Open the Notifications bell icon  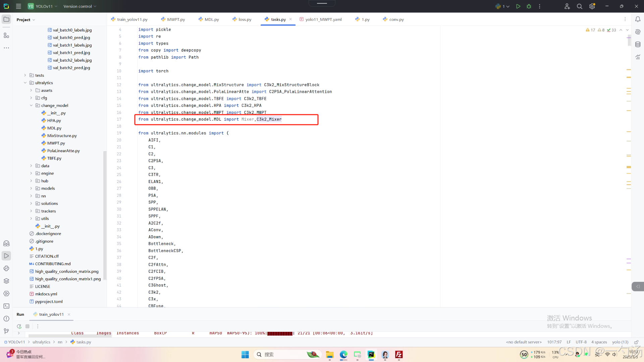638,19
